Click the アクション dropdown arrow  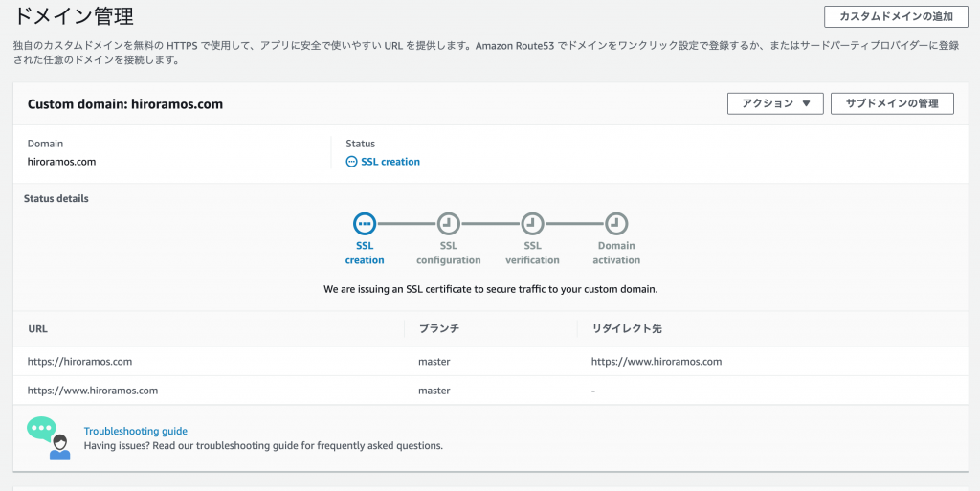coord(806,103)
